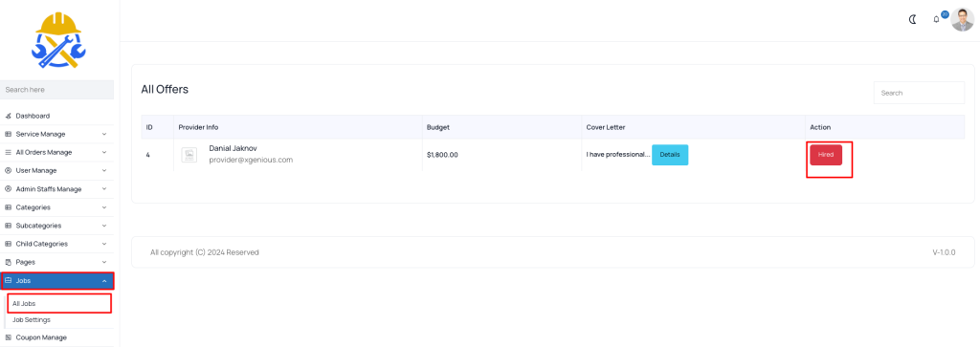Toggle dark mode moon icon
This screenshot has width=980, height=347.
point(912,19)
